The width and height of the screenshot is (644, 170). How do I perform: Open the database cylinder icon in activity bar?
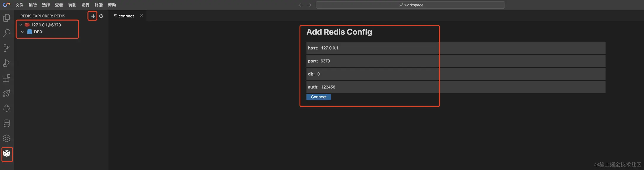pyautogui.click(x=7, y=123)
